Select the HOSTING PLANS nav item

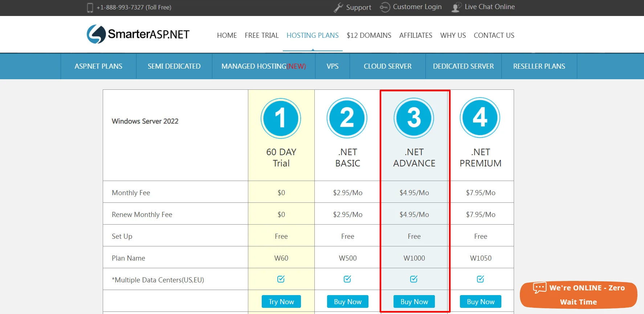tap(313, 35)
